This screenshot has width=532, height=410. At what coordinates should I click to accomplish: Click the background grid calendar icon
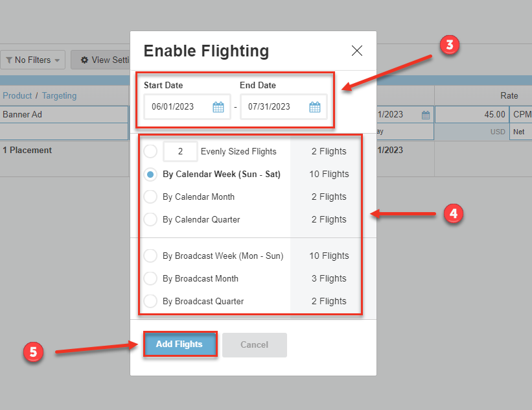426,115
